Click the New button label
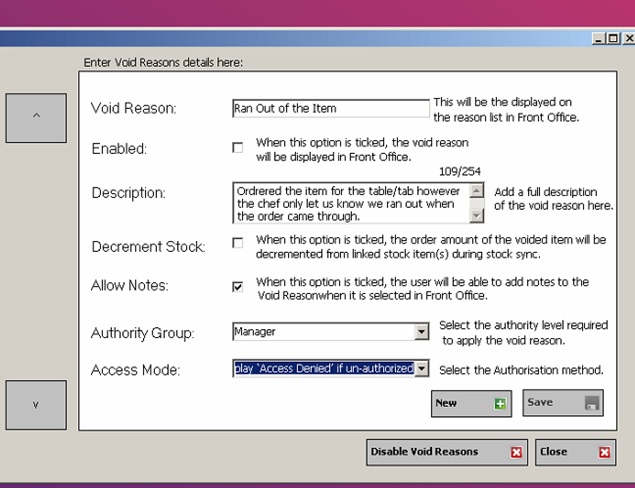Viewport: 635px width, 488px height. 446,403
